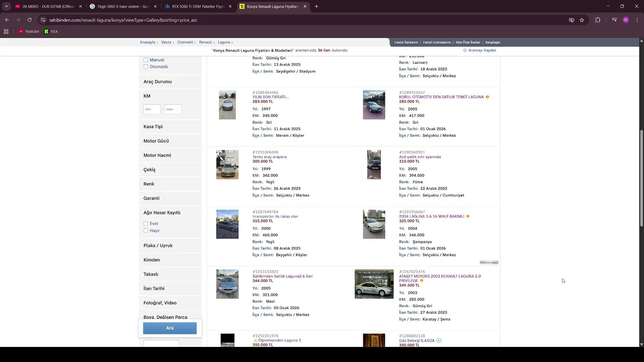Click Aramayı Kaydet link
This screenshot has width=644, height=362.
point(482,50)
